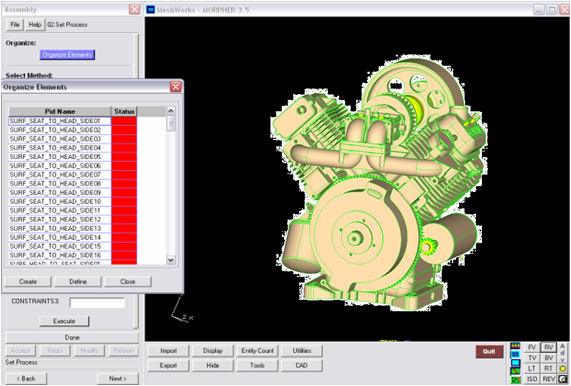The height and width of the screenshot is (386, 571).
Task: Click the cyan mesh display icon
Action: [515, 354]
